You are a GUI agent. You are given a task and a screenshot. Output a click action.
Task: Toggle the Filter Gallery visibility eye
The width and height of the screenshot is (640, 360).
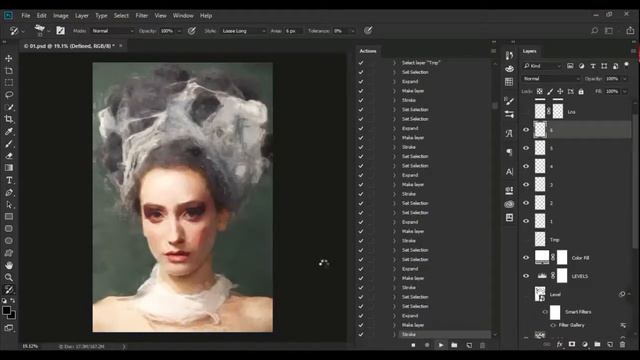pyautogui.click(x=553, y=325)
